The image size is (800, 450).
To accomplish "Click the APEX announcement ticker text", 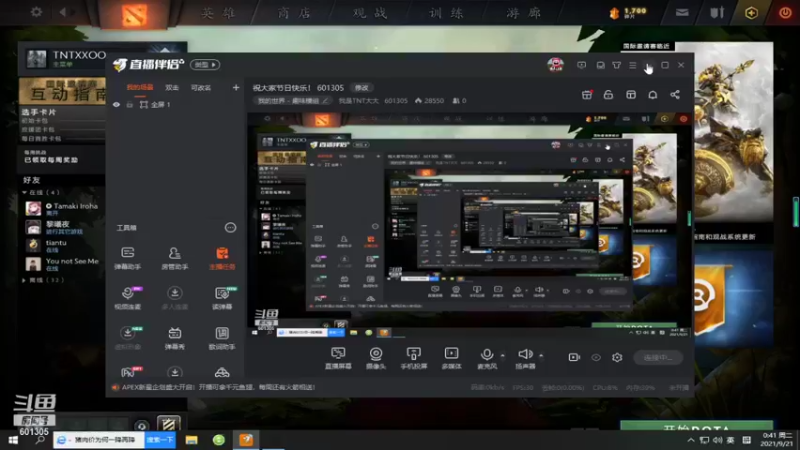I will tap(218, 387).
